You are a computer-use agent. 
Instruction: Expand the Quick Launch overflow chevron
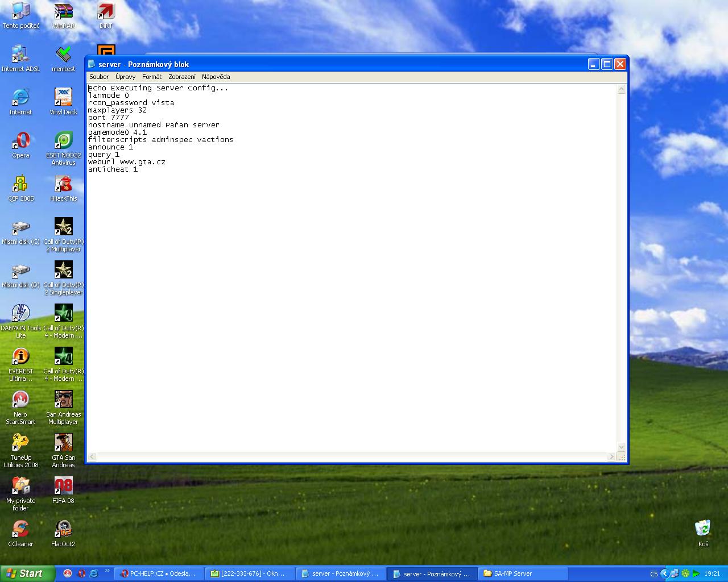pyautogui.click(x=107, y=571)
